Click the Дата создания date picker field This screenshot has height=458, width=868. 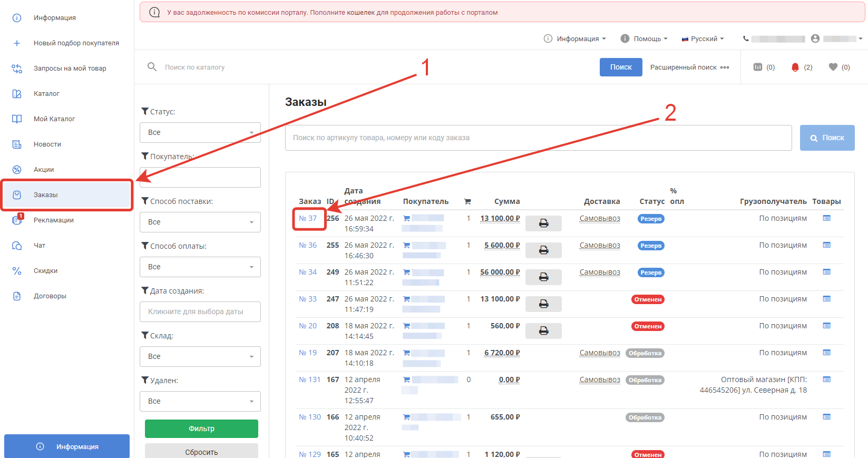pos(200,311)
